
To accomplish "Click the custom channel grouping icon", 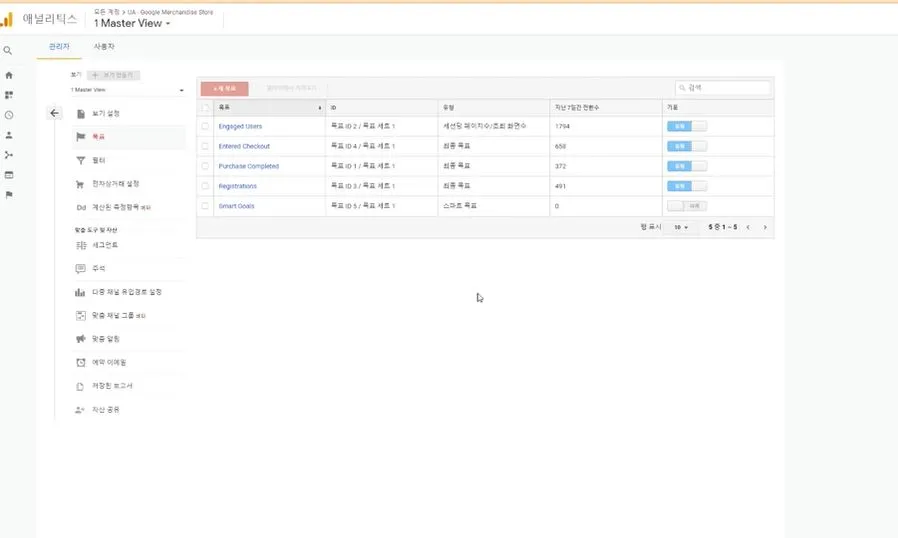I will coord(81,316).
